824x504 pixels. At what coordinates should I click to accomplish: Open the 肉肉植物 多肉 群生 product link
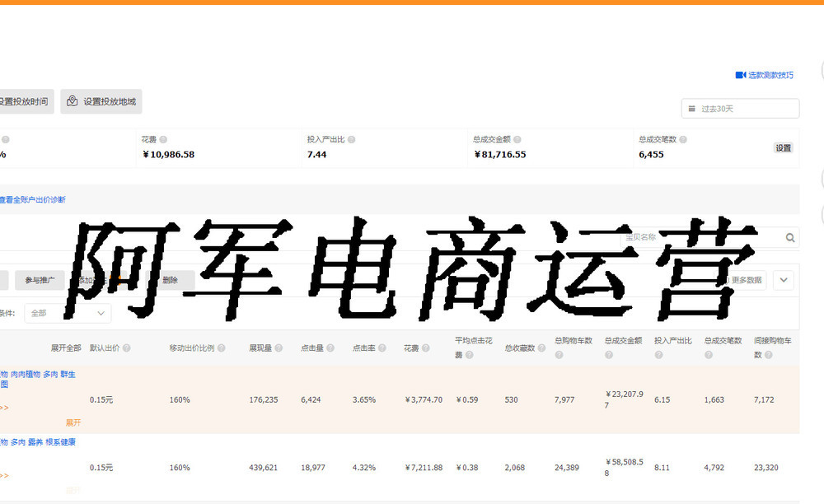38,379
